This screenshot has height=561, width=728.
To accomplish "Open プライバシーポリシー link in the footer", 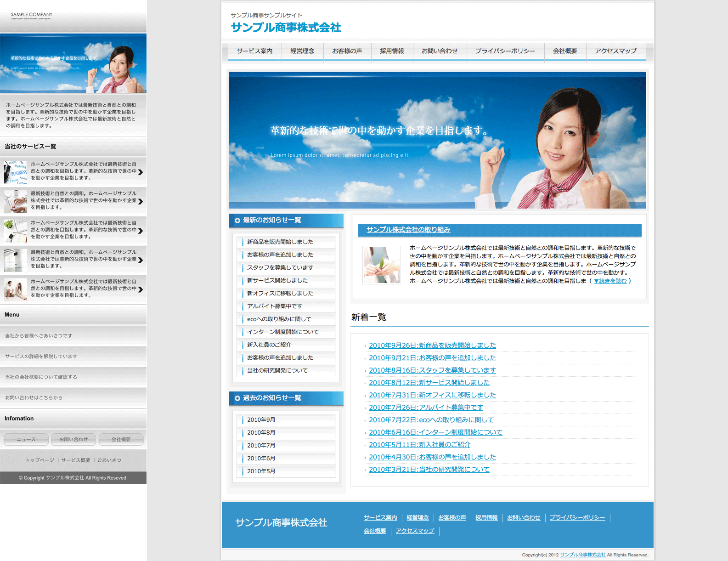I will click(x=577, y=518).
